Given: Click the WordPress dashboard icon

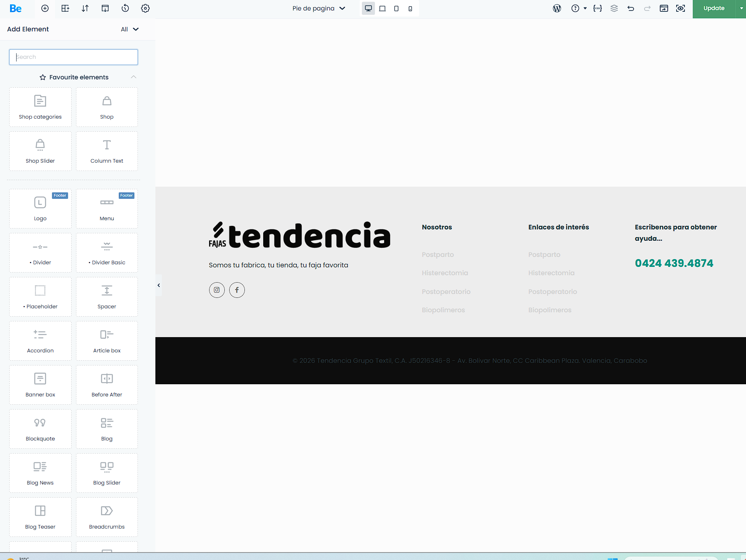Looking at the screenshot, I should point(557,8).
